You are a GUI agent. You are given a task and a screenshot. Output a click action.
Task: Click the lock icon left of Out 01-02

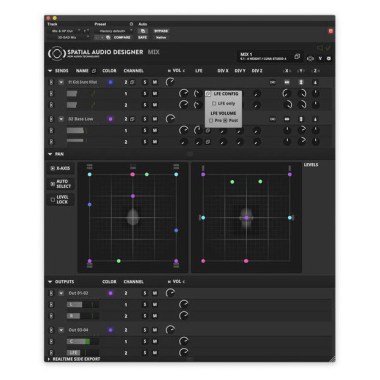coord(51,293)
